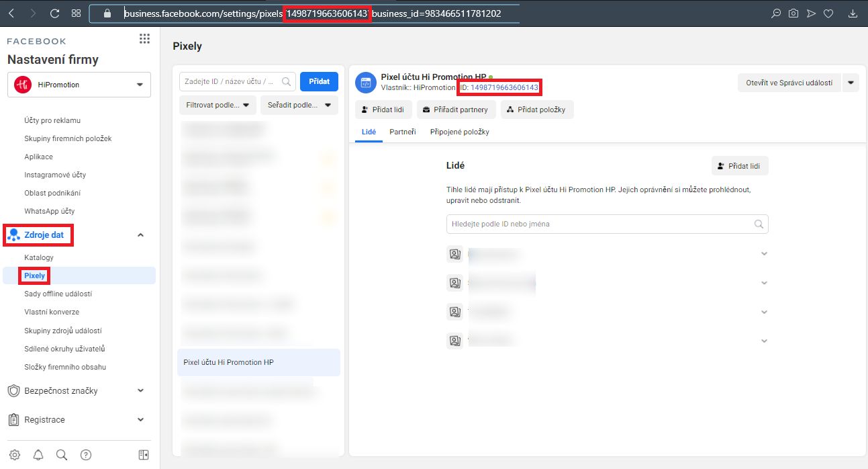Open the search magnifier in sidebar footer
868x469 pixels.
click(62, 455)
